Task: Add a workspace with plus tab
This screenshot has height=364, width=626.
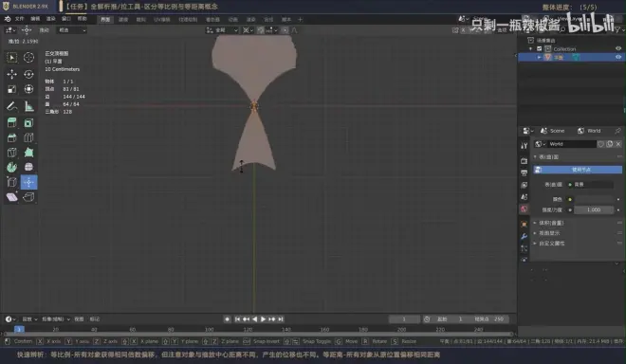Action: 301,19
